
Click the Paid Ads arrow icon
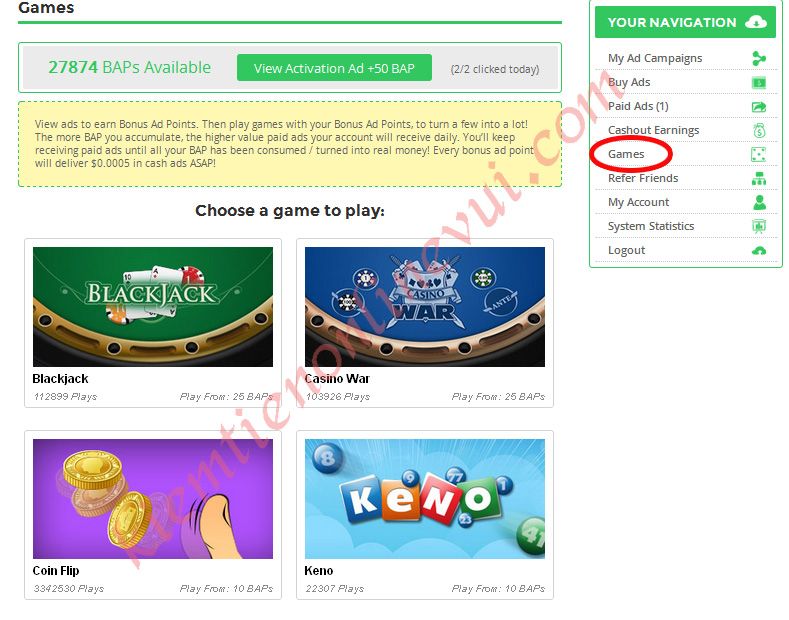(x=759, y=107)
